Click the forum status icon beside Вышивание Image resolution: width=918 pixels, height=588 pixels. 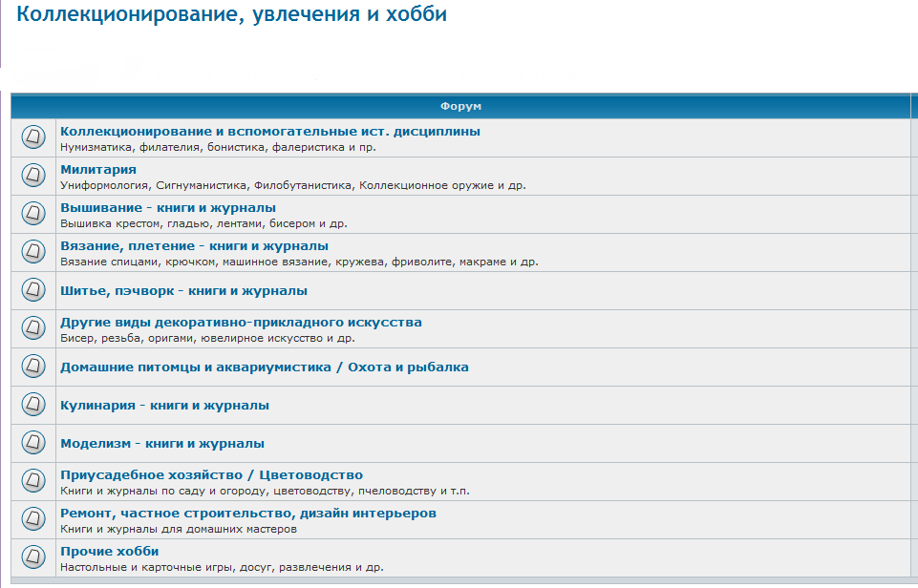click(33, 212)
